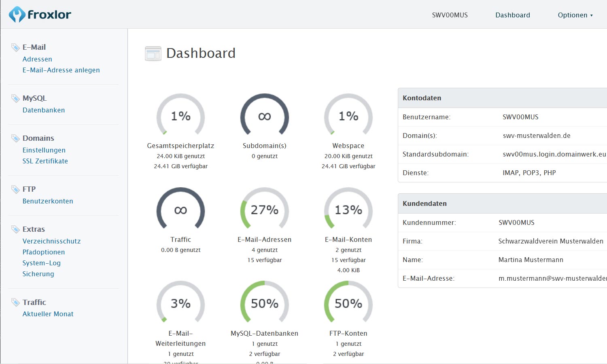This screenshot has width=607, height=364.
Task: Click the m.mustermann email address
Action: (553, 278)
